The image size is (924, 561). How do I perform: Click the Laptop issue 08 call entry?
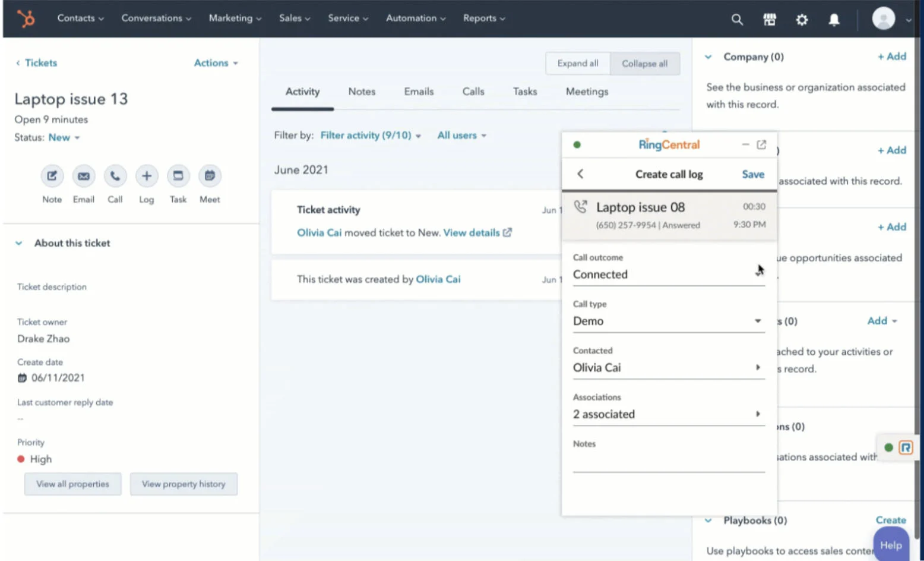[x=669, y=216]
